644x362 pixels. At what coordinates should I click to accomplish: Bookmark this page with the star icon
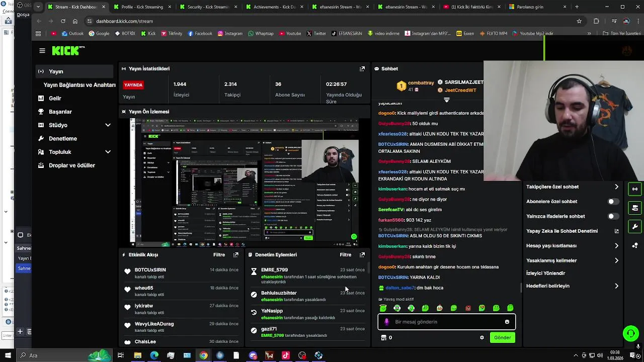point(579,21)
